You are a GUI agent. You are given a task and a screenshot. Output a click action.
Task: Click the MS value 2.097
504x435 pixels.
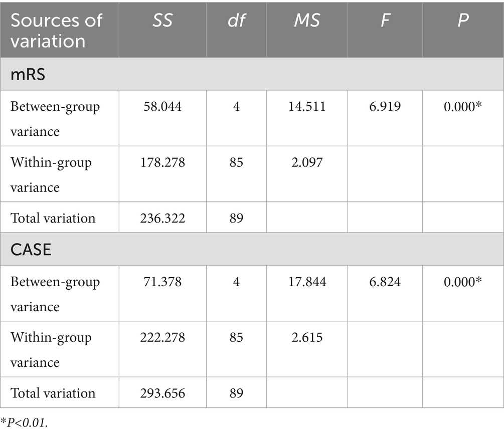click(307, 162)
